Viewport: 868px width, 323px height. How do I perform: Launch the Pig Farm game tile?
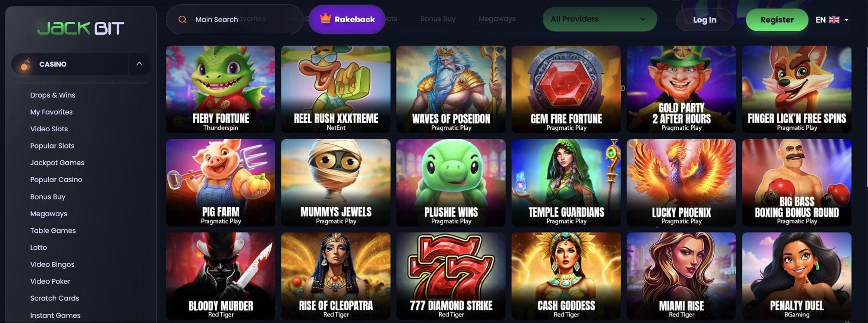221,183
